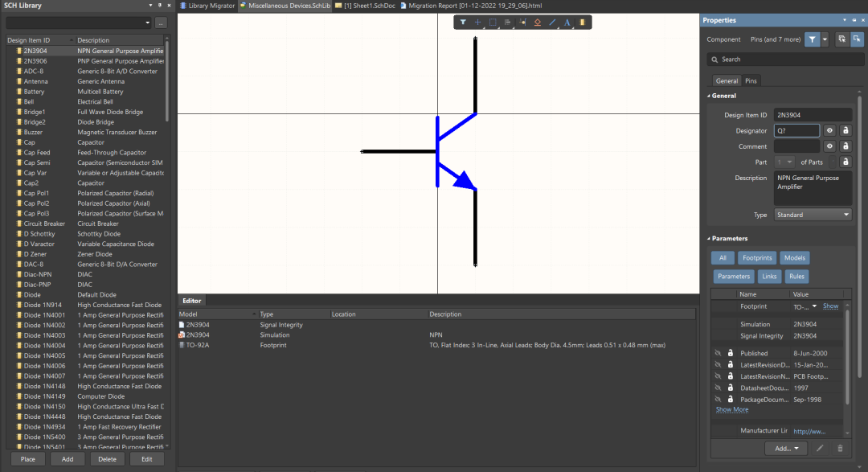This screenshot has height=472, width=868.
Task: Select the General tab in Properties
Action: [727, 81]
